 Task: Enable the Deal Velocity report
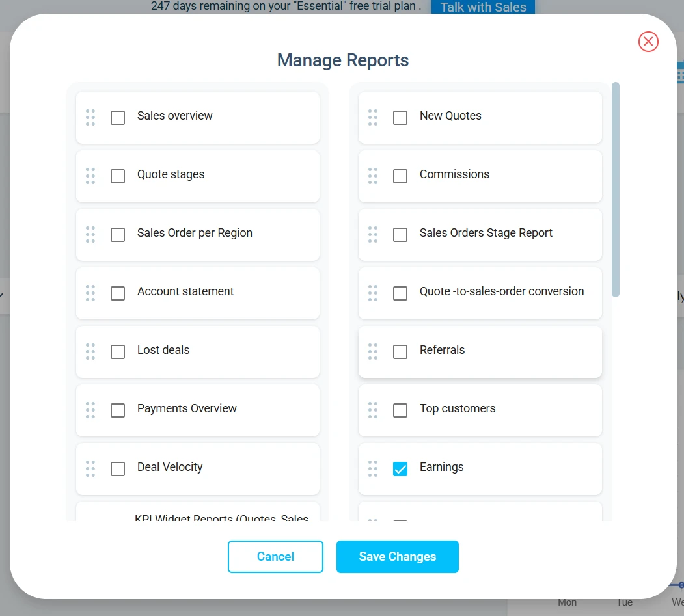[118, 468]
